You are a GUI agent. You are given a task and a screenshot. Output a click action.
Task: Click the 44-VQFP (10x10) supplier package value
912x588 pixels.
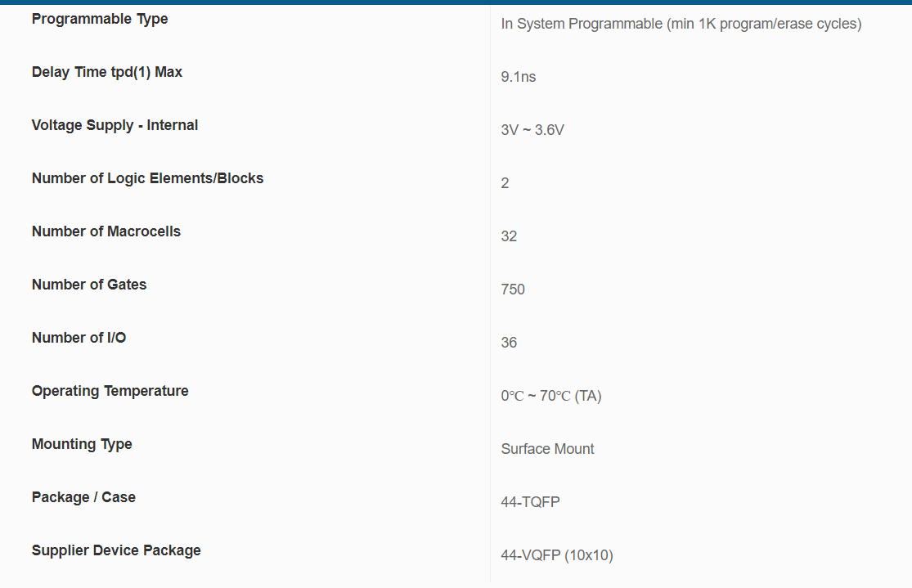(556, 555)
